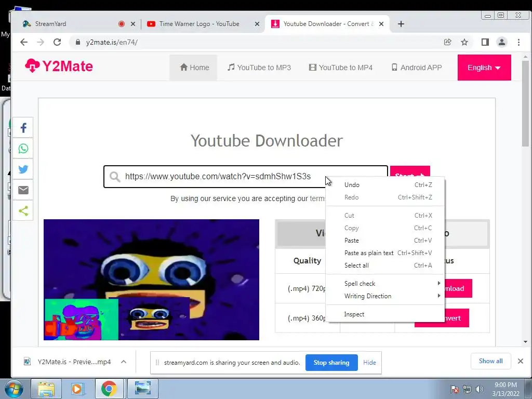The height and width of the screenshot is (399, 532).
Task: Open File Explorer from the taskbar
Action: (x=46, y=389)
